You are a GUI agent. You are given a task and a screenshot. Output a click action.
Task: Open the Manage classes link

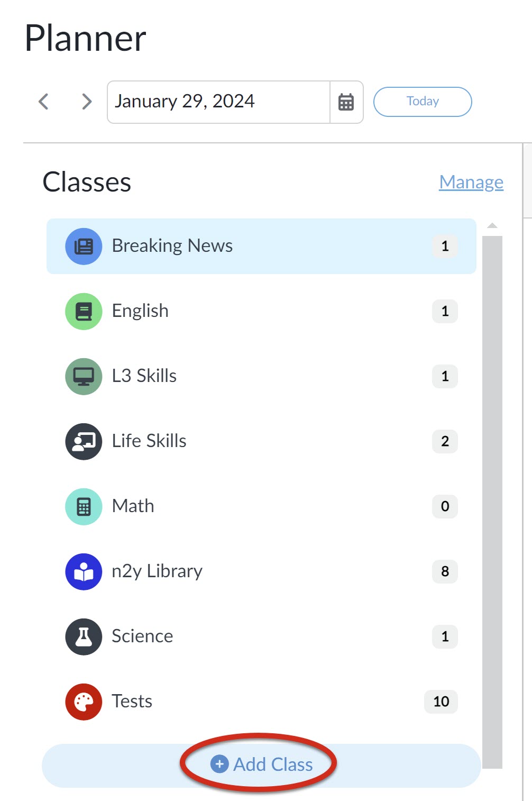click(x=471, y=182)
